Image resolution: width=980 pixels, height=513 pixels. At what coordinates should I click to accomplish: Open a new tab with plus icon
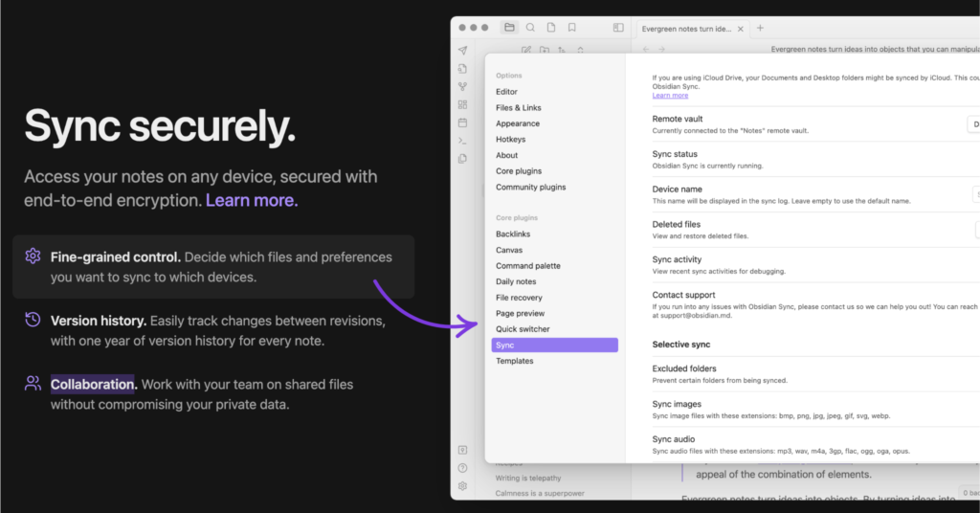pos(760,28)
